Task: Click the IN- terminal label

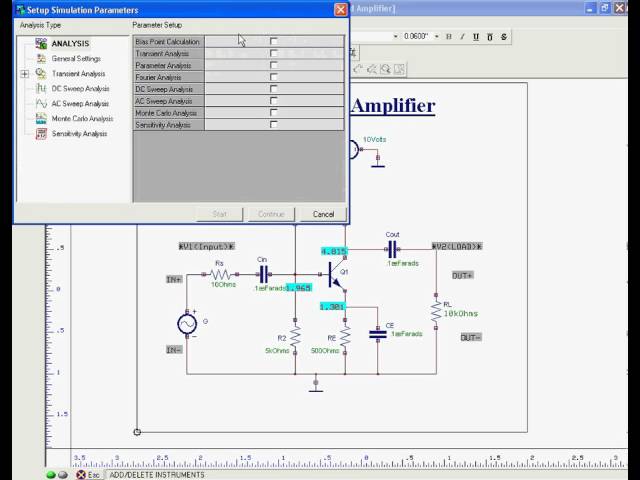Action: [x=174, y=350]
